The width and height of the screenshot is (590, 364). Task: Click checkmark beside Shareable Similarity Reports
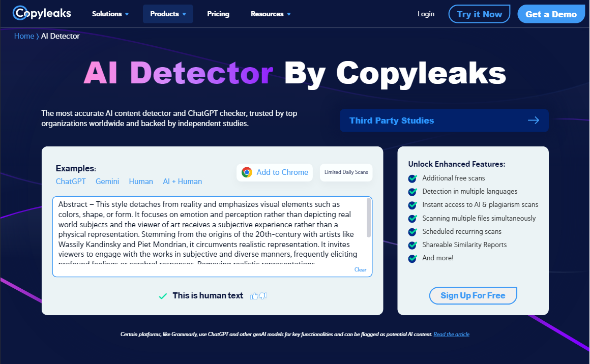413,245
